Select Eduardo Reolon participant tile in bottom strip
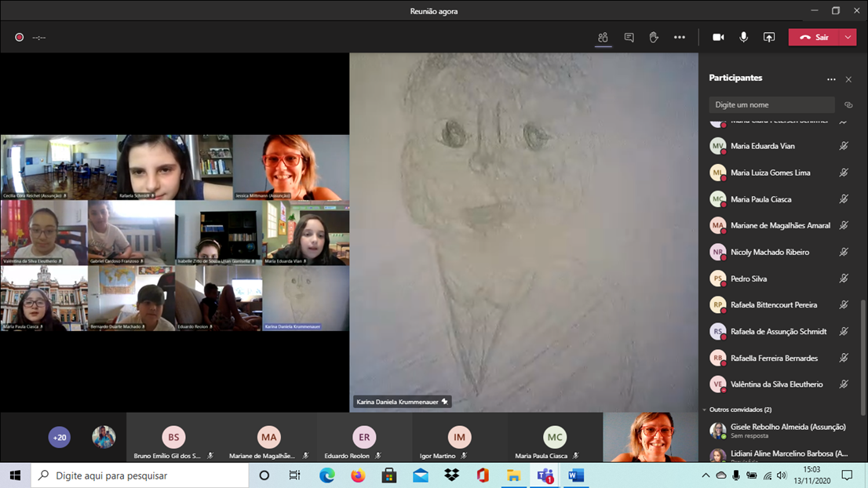868x488 pixels. (x=364, y=438)
